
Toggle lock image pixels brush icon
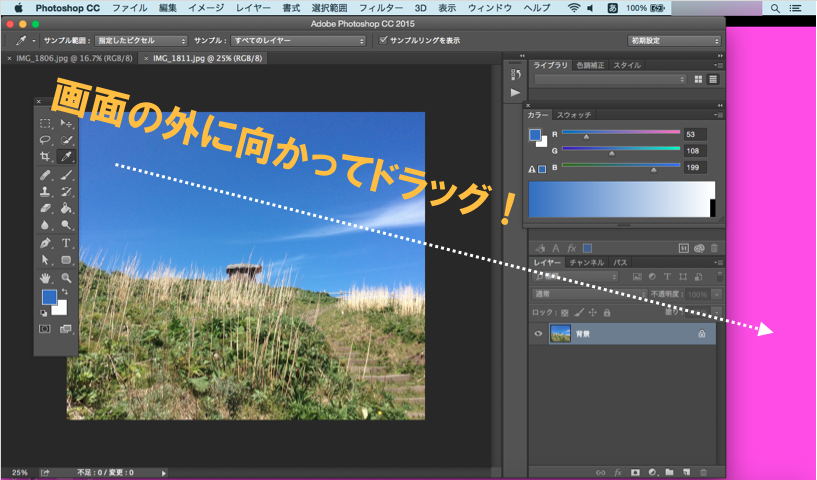[578, 313]
